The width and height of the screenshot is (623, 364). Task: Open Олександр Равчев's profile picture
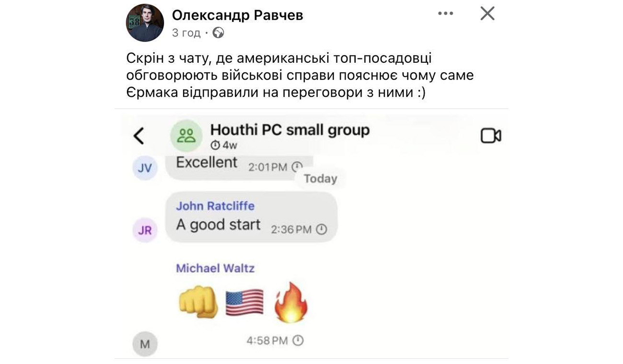[145, 23]
